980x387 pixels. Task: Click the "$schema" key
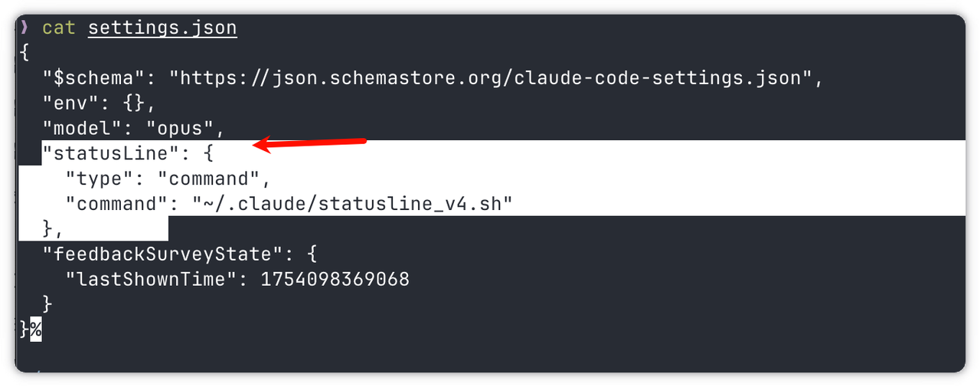94,77
